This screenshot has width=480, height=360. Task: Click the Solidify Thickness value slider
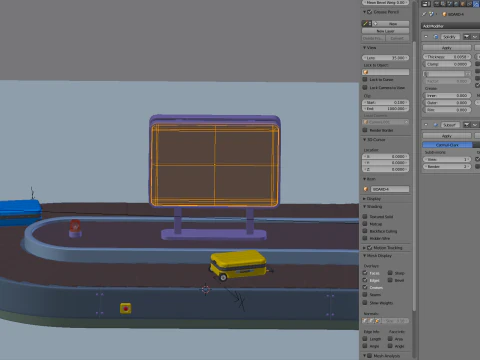447,57
